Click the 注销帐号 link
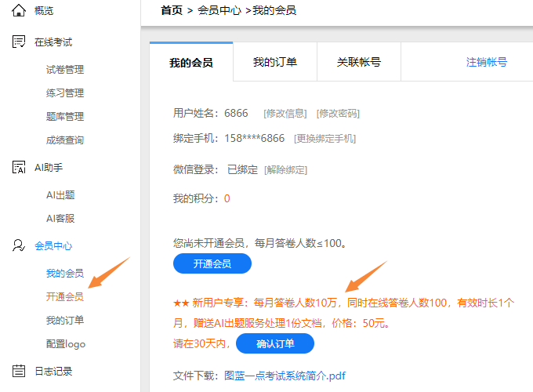 [487, 62]
